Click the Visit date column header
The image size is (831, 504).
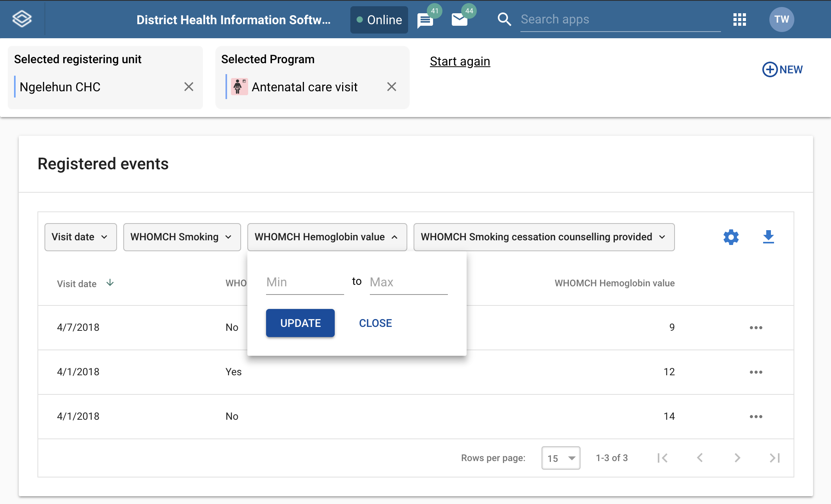click(76, 284)
